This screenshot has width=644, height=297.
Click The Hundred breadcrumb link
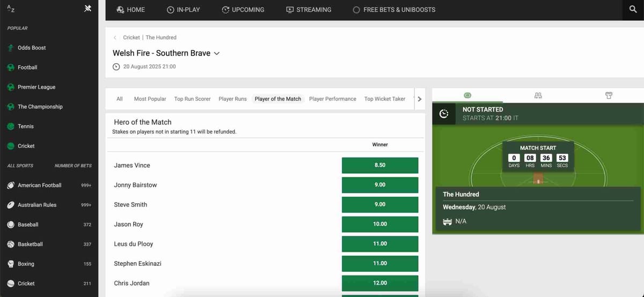(x=161, y=38)
